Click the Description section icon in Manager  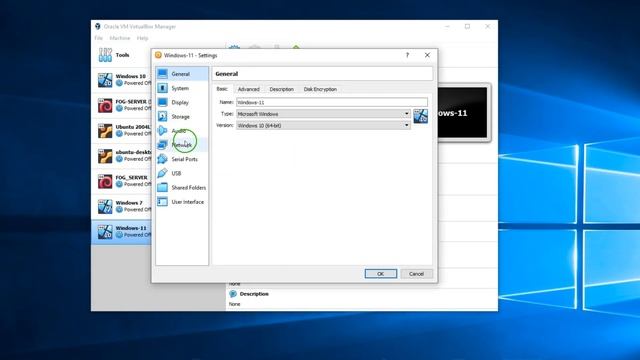coord(233,294)
